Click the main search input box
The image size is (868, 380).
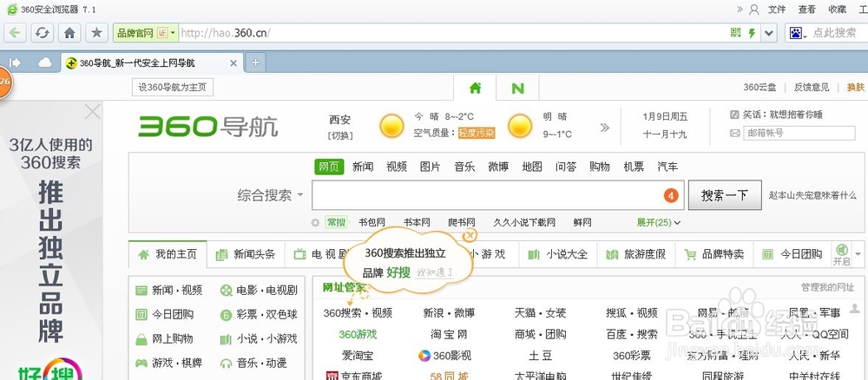pos(497,195)
